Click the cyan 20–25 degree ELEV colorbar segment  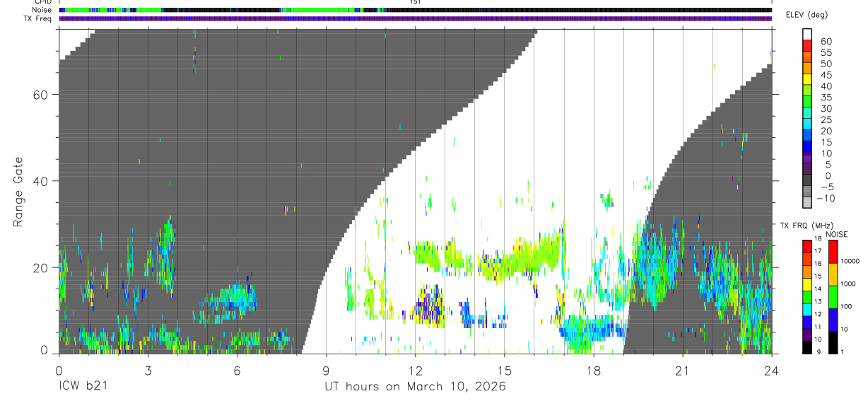(807, 125)
